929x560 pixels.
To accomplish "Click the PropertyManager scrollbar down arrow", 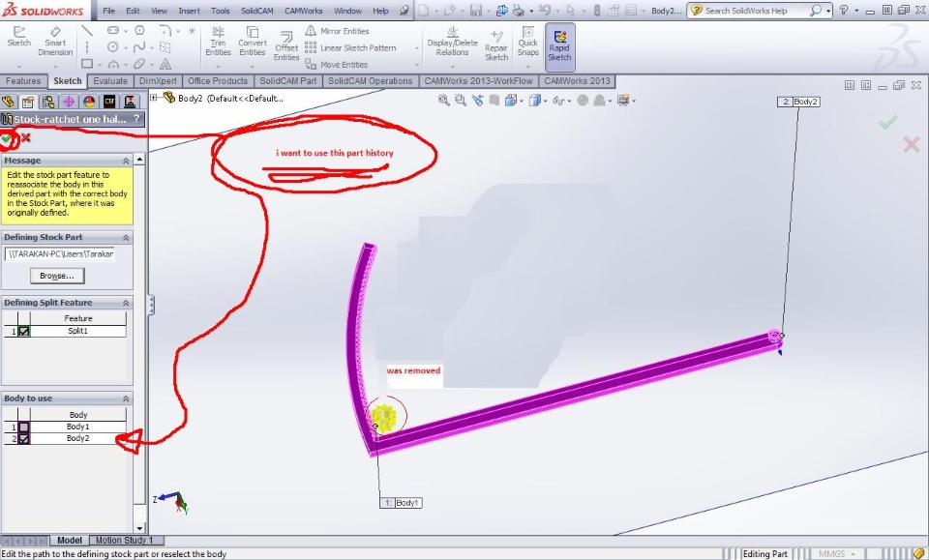I will click(x=139, y=528).
